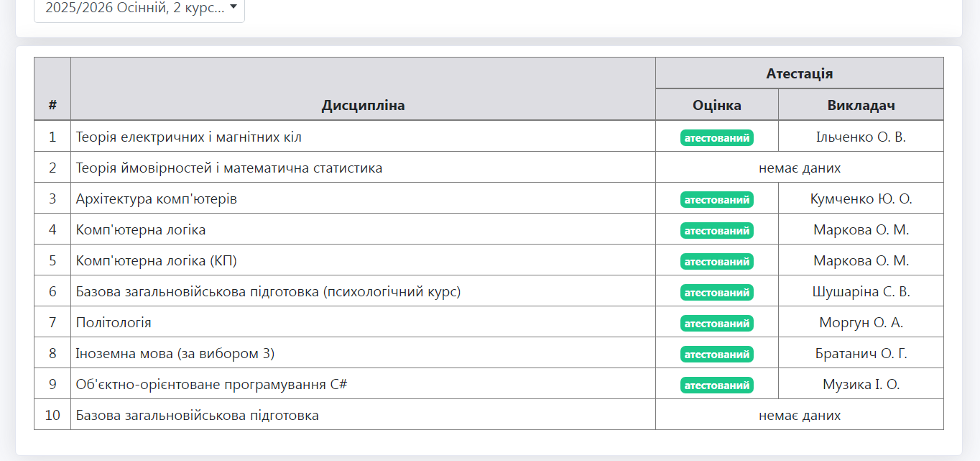This screenshot has height=461, width=980.
Task: Select the Теорія ймовірностей і математична статистика discipline
Action: [229, 168]
